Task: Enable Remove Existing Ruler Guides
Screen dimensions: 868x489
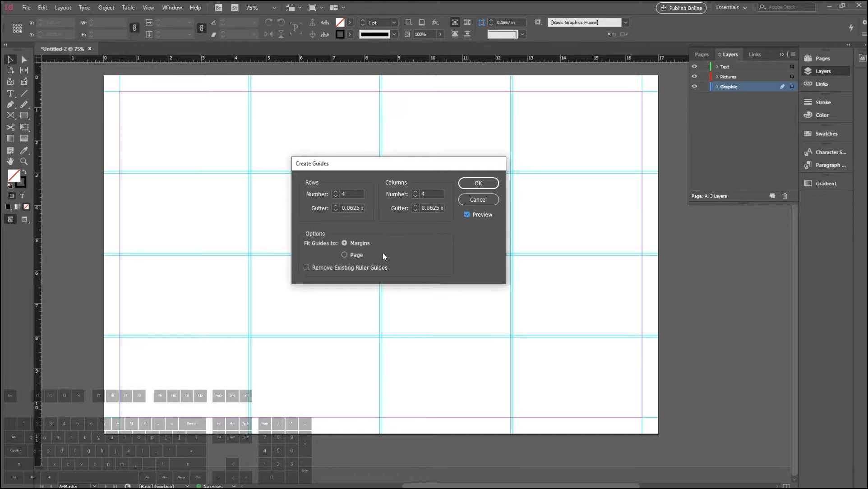Action: point(307,268)
